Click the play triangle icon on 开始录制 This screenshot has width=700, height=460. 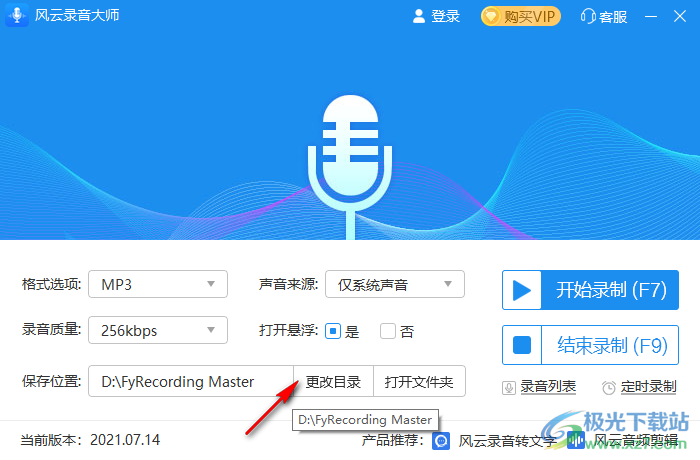pos(521,290)
